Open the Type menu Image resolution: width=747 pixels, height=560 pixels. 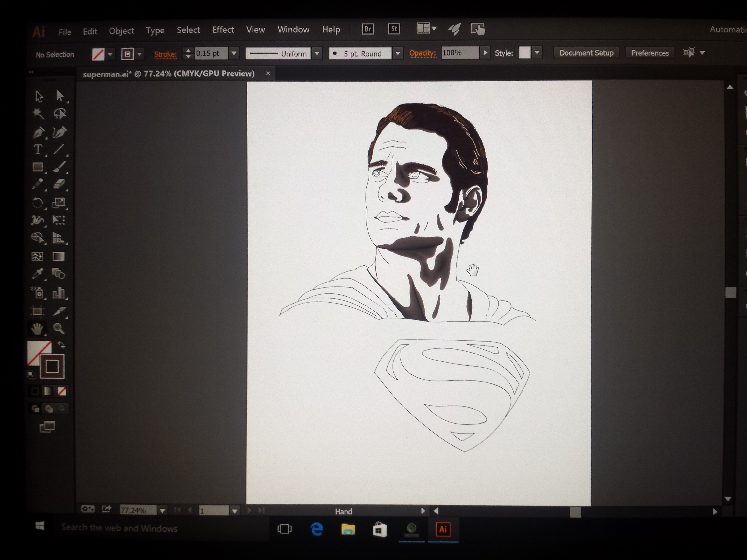(155, 31)
